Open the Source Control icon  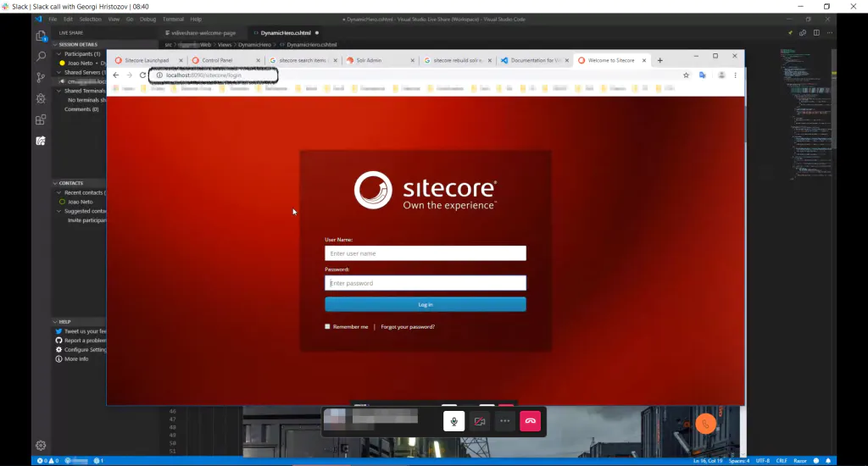[41, 77]
